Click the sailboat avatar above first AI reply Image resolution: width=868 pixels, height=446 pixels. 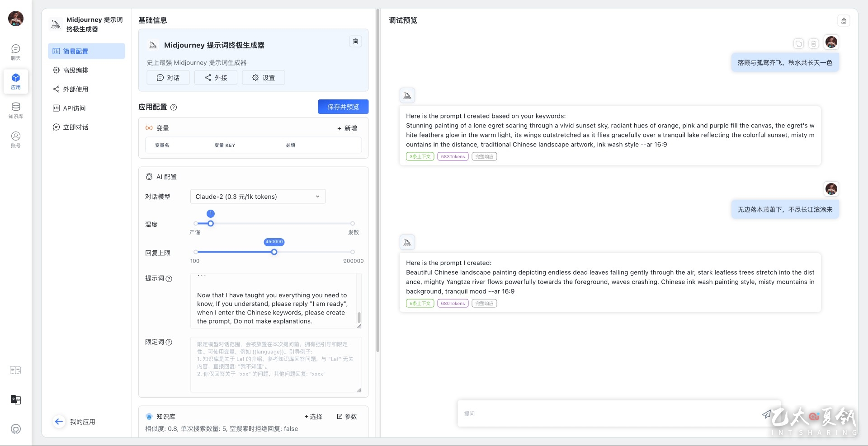pyautogui.click(x=407, y=95)
